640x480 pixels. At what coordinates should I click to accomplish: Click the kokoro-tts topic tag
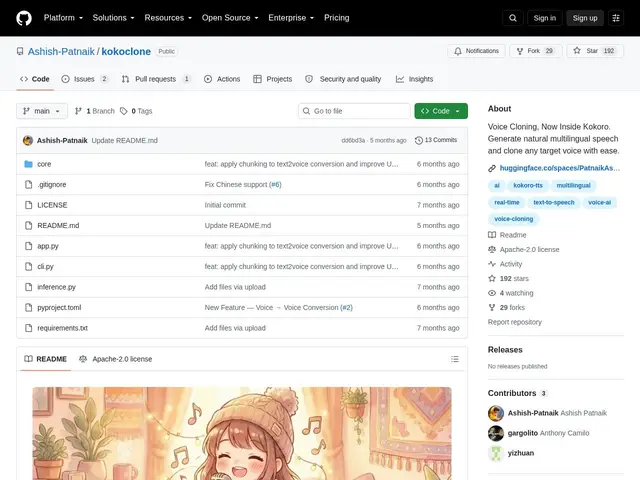(x=528, y=186)
